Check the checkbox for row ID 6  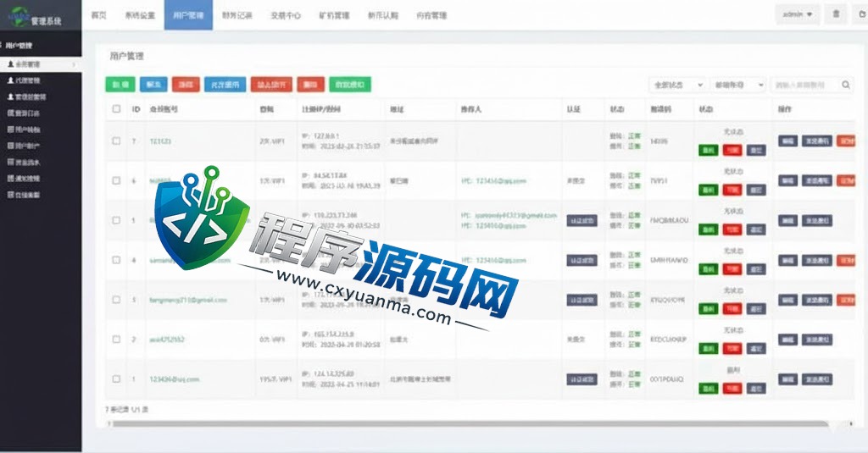tap(116, 180)
